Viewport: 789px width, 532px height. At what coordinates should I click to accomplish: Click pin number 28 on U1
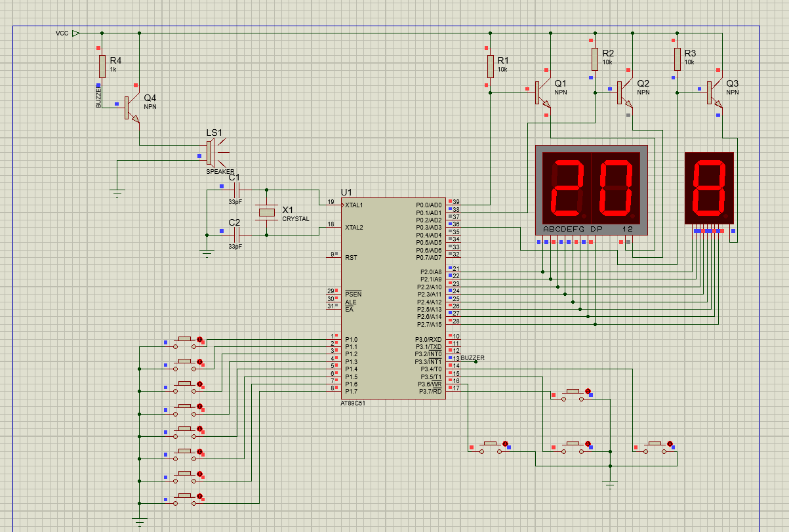(456, 321)
